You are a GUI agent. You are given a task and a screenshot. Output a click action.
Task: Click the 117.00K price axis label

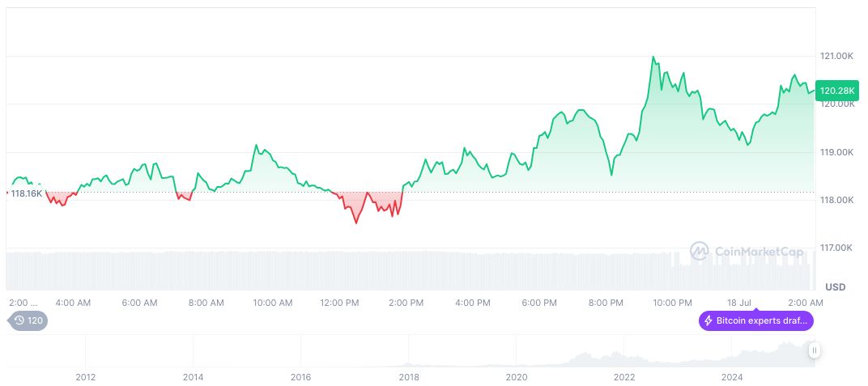point(837,248)
